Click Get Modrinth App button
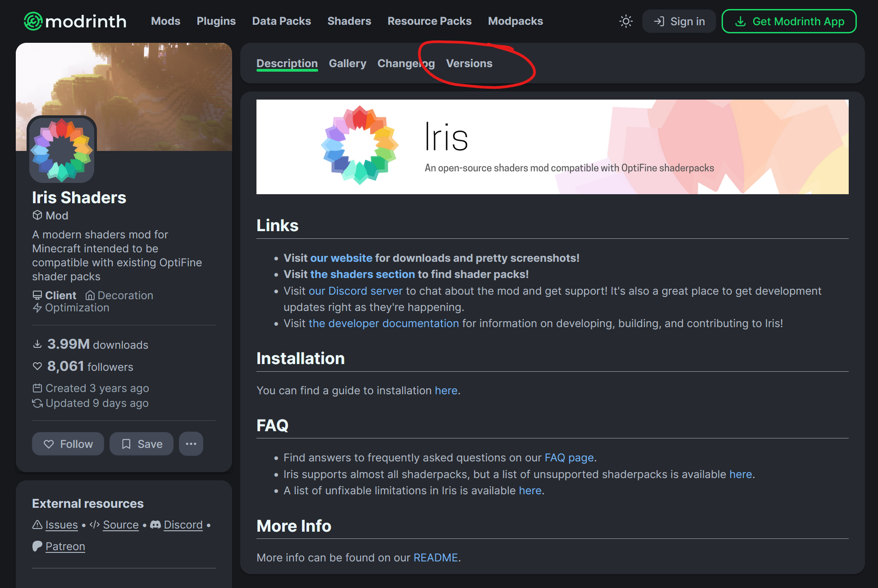Image resolution: width=878 pixels, height=588 pixels. click(789, 21)
